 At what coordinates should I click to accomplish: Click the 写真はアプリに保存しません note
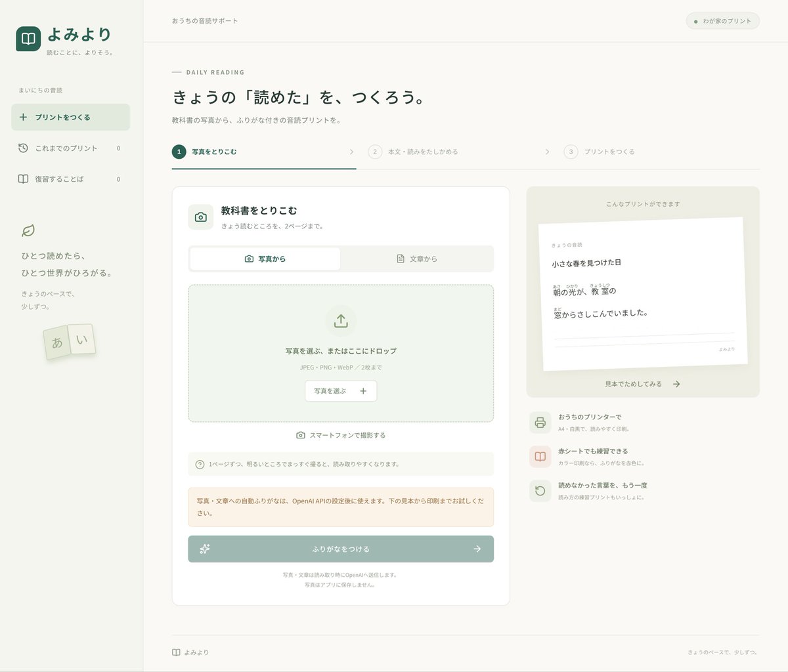point(340,585)
